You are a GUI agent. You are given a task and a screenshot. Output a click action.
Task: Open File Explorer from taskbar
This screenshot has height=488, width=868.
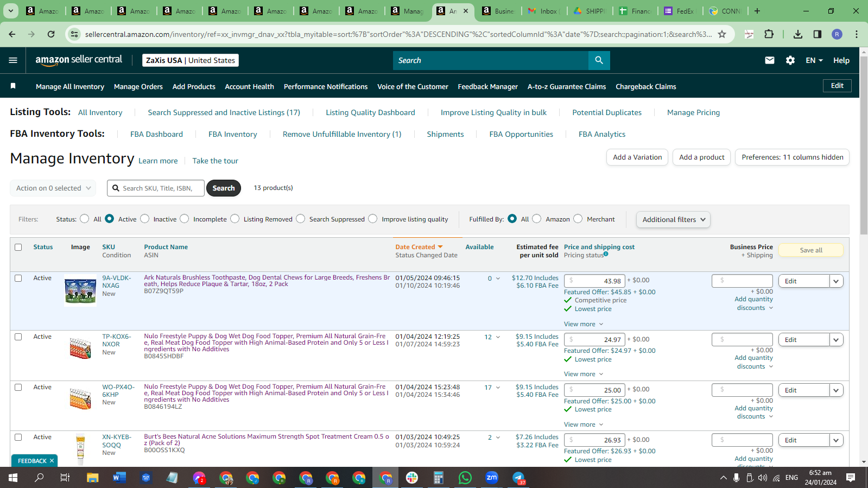92,478
